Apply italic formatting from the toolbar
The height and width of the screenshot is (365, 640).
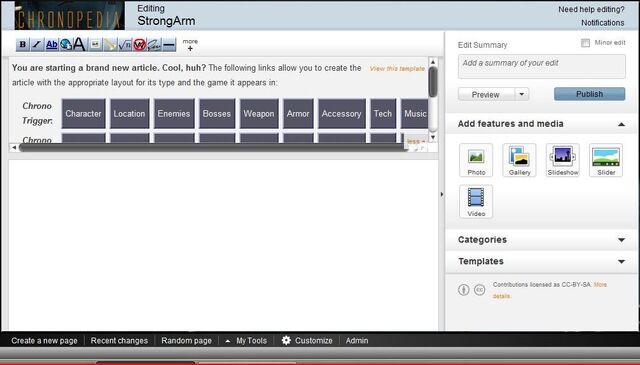[37, 45]
